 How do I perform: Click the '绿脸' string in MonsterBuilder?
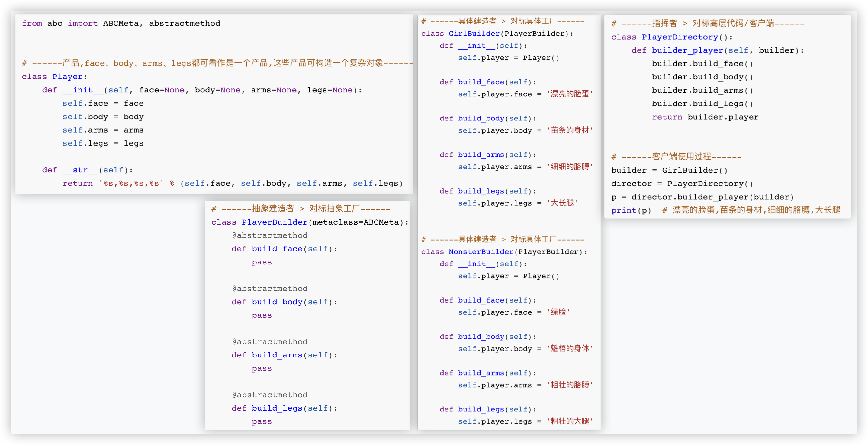tap(558, 312)
